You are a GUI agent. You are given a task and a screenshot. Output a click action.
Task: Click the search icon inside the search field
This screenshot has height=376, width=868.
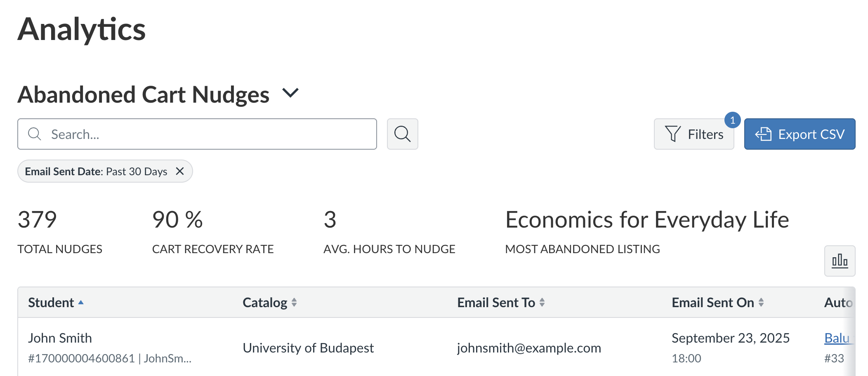click(x=35, y=134)
